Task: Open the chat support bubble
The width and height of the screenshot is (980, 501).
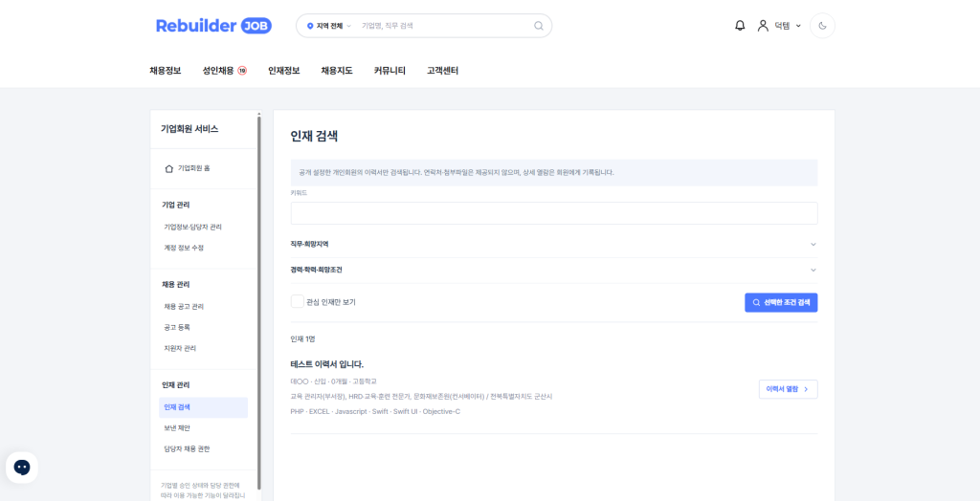Action: [x=22, y=468]
